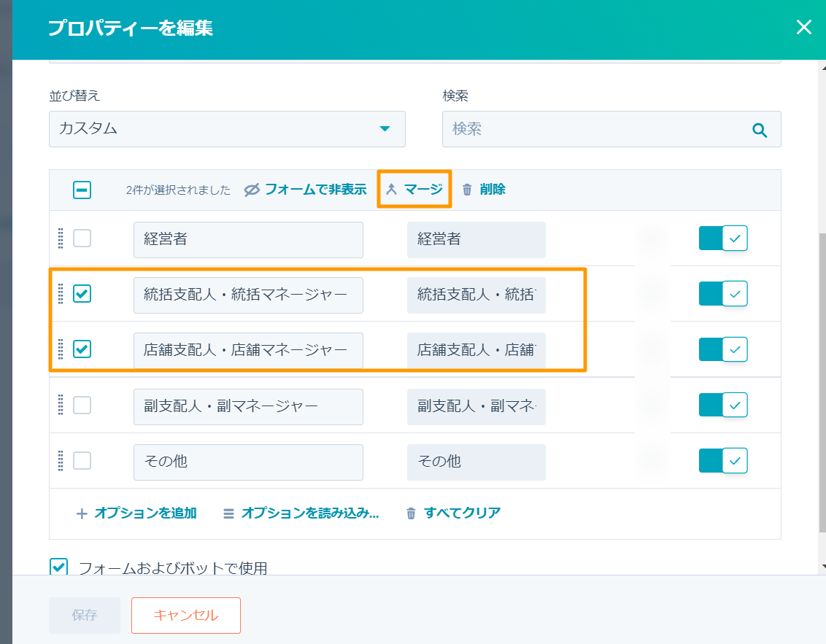Click the 店舗支配人 label text field

248,350
